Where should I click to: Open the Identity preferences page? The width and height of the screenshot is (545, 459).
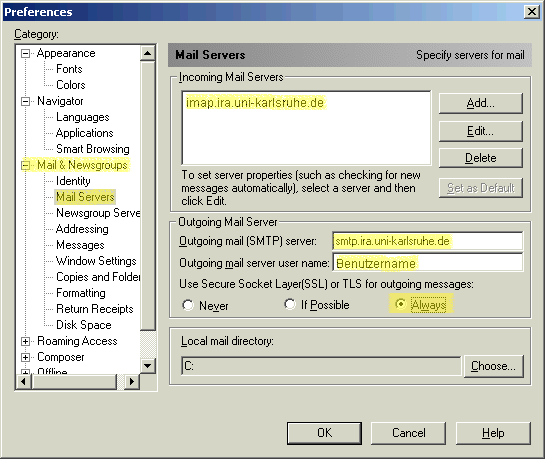click(73, 181)
